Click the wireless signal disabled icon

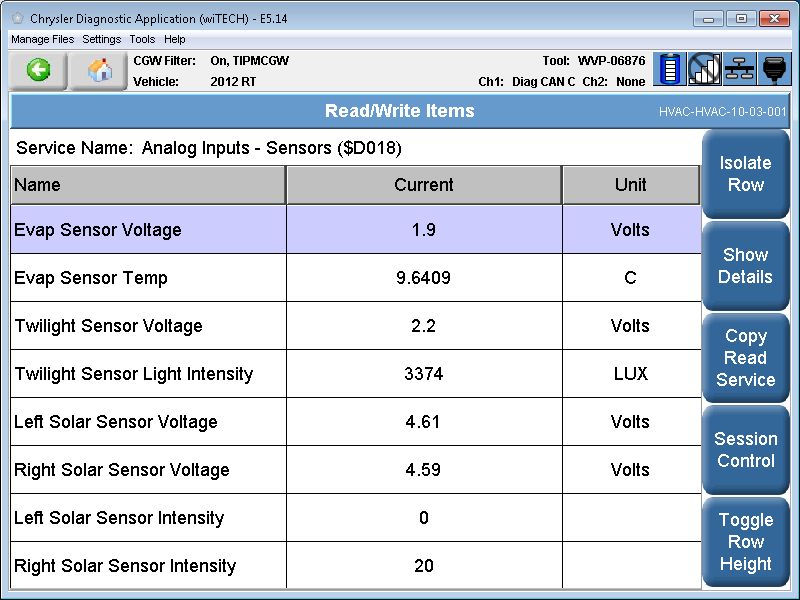705,69
